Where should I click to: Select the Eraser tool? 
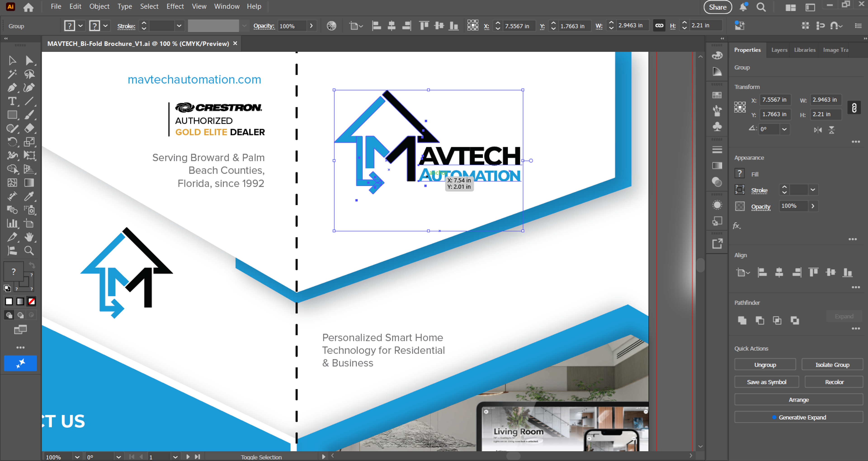coord(29,128)
